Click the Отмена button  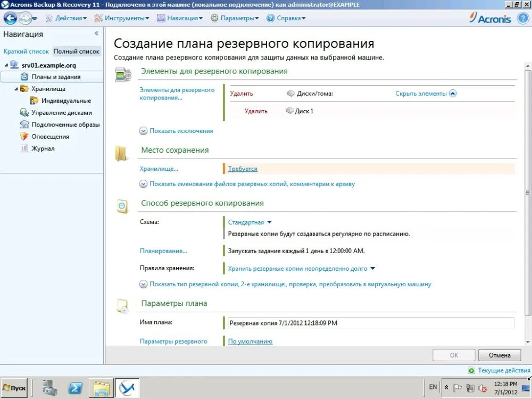click(x=500, y=355)
